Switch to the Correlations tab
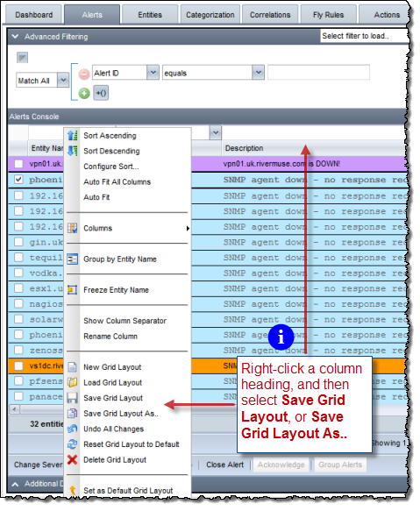The width and height of the screenshot is (420, 511). coord(270,15)
